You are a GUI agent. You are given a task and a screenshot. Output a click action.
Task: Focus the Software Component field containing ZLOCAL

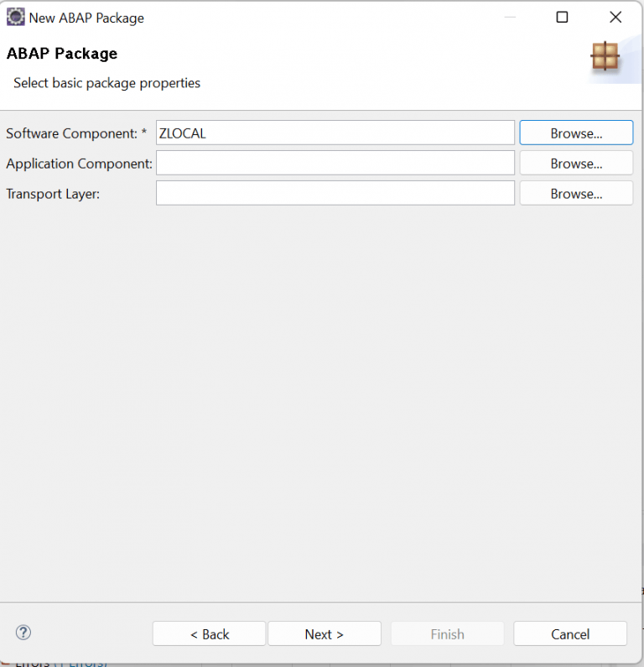coord(335,133)
